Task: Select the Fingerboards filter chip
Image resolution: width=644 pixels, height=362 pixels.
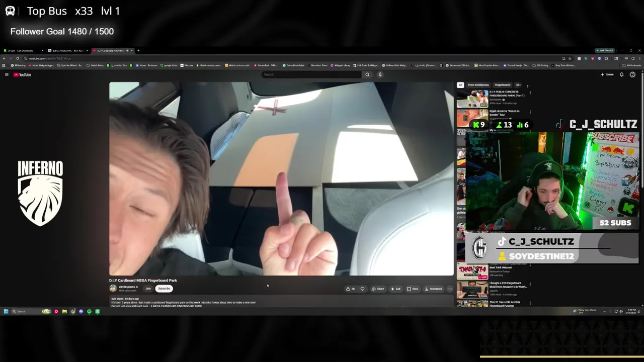Action: [502, 85]
